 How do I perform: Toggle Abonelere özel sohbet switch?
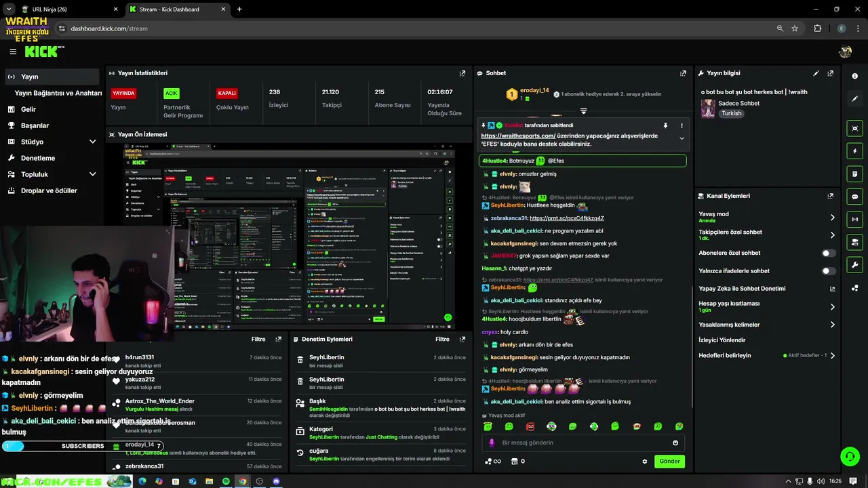[829, 253]
